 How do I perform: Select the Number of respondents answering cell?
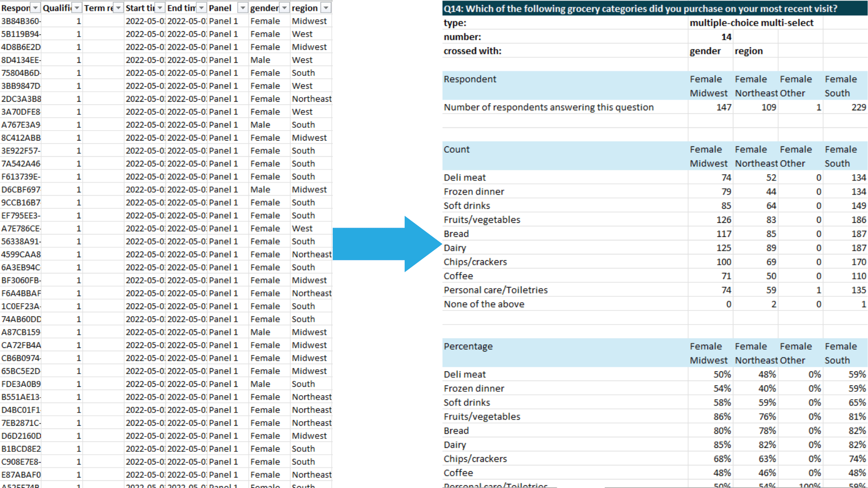(548, 108)
